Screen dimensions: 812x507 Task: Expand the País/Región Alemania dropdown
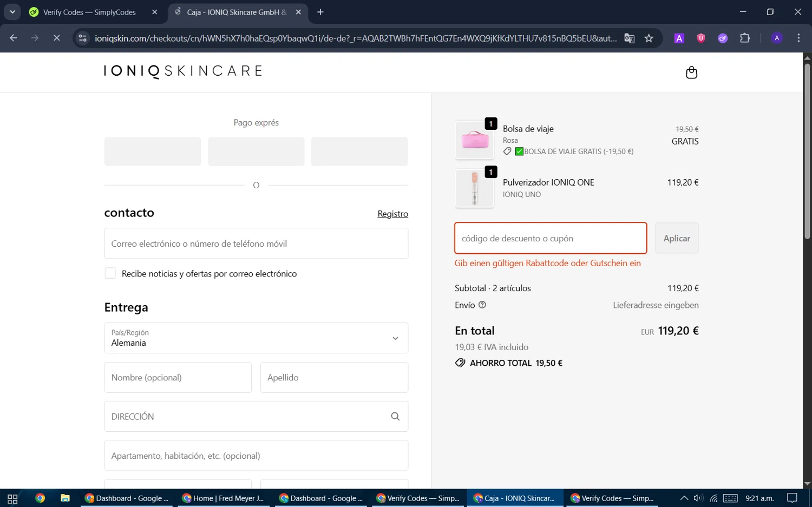click(256, 338)
